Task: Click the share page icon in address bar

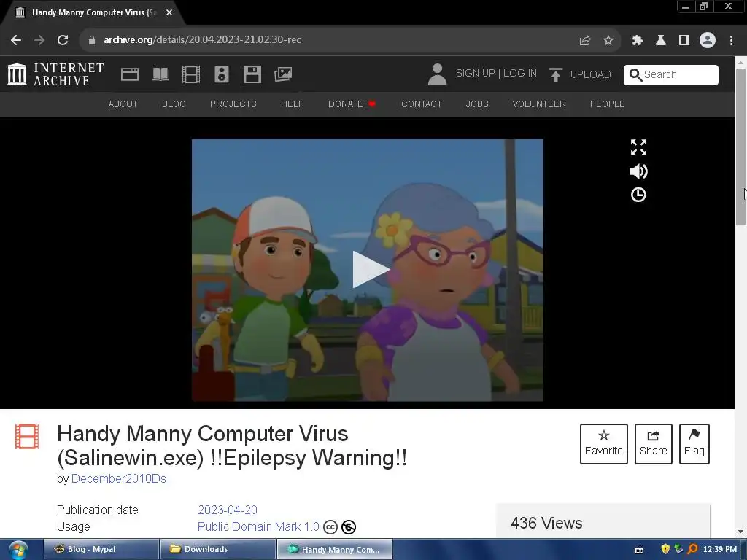Action: click(585, 40)
